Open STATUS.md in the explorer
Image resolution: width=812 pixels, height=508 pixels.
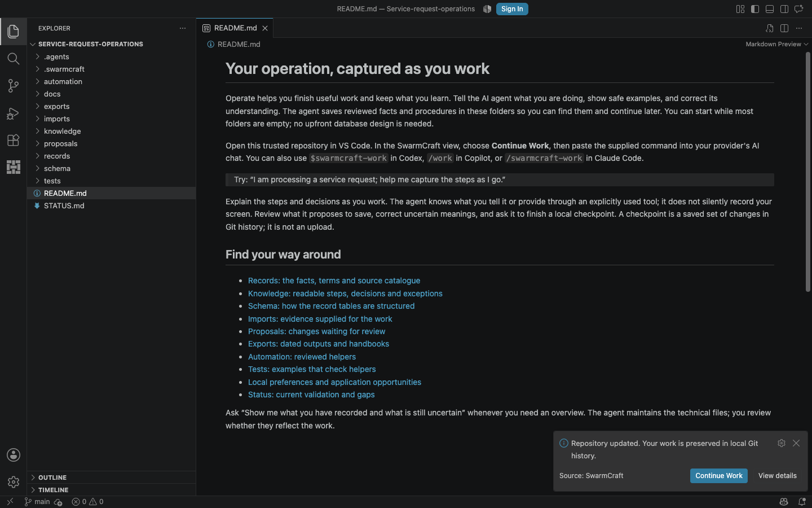coord(111,205)
